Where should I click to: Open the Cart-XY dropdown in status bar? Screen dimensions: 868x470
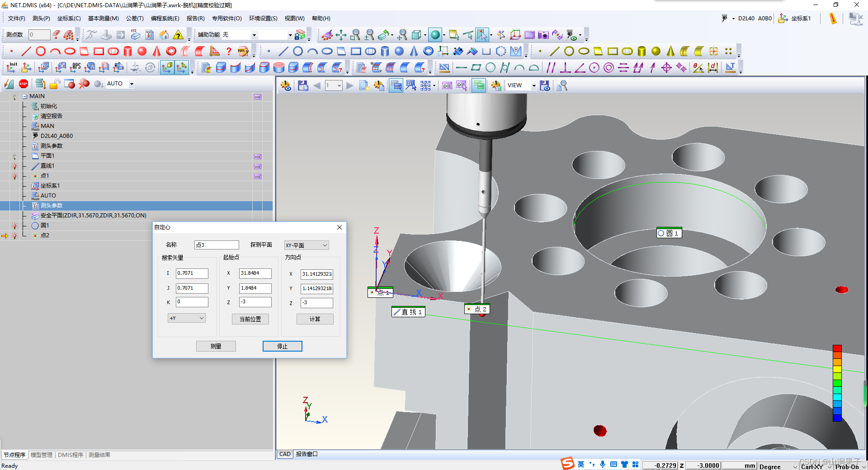816,466
